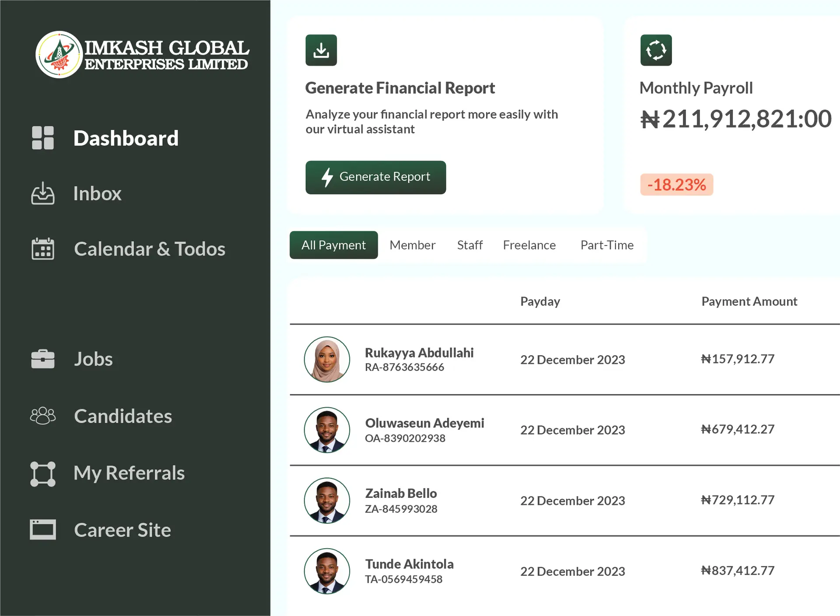Show the Part-Time payments tab
The height and width of the screenshot is (616, 840).
tap(607, 245)
